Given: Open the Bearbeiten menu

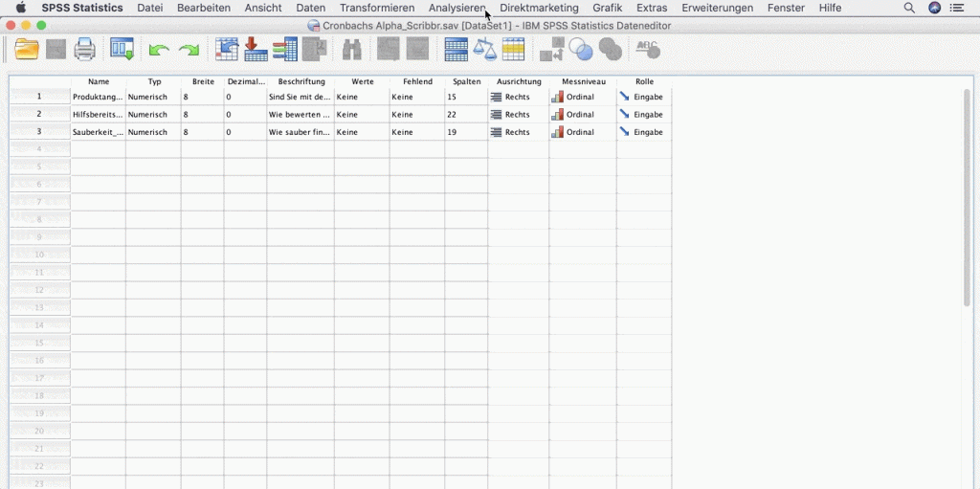Looking at the screenshot, I should pos(204,8).
